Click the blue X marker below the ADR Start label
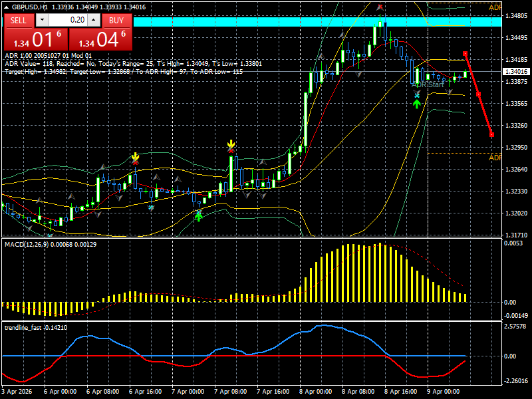Screen dimensions: 532x399 pos(417,94)
